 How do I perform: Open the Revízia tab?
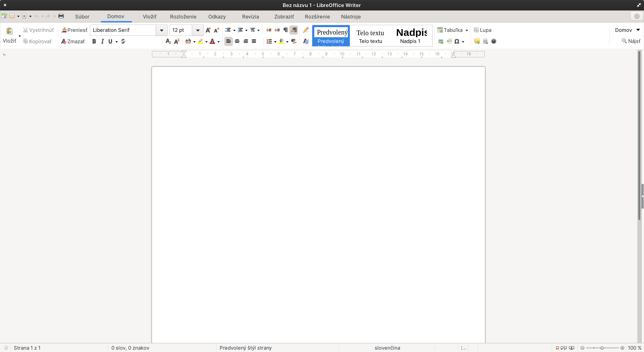251,16
